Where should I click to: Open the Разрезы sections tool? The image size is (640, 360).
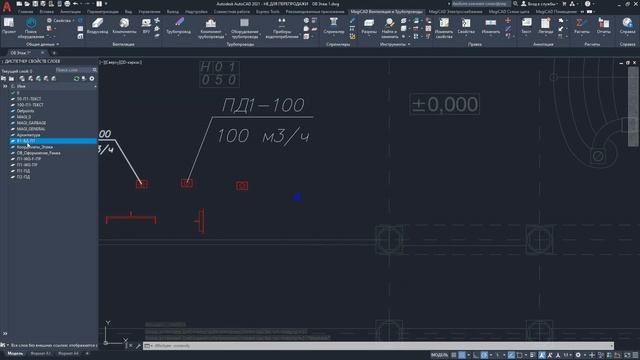(369, 26)
